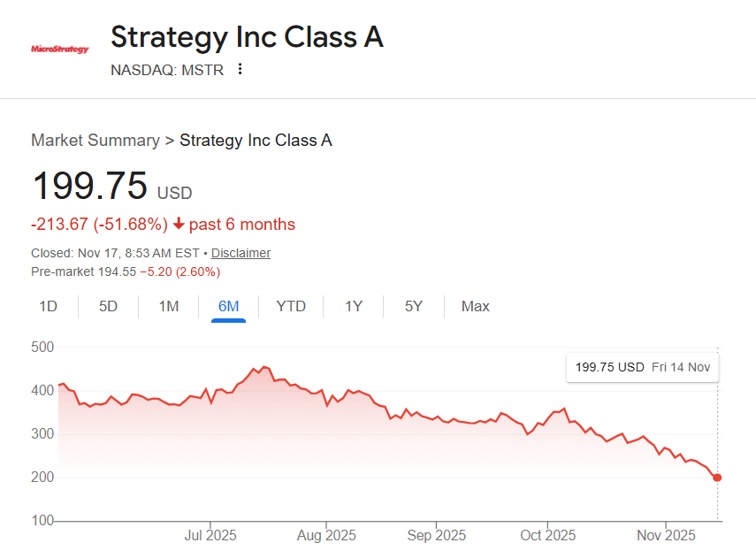Open the Disclaimer link

point(241,253)
